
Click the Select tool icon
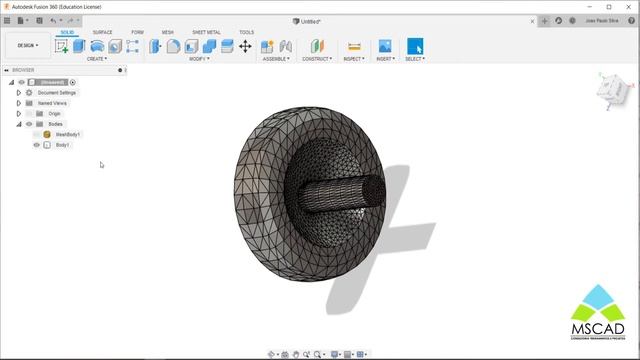415,46
